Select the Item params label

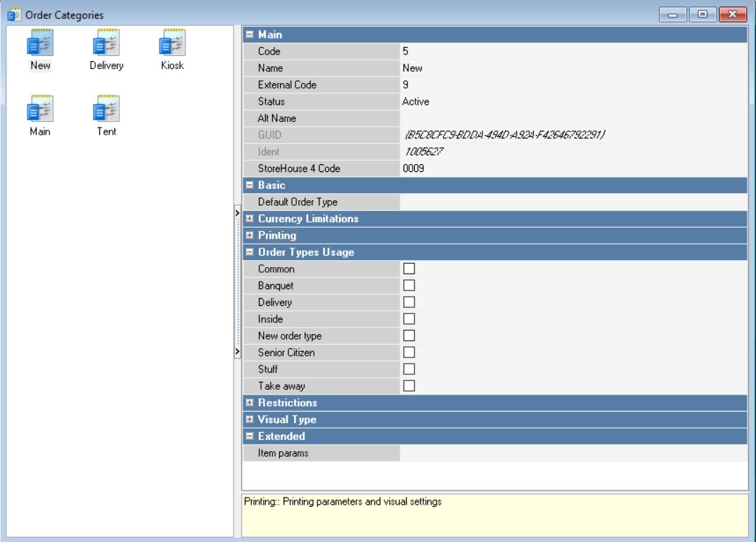coord(283,453)
